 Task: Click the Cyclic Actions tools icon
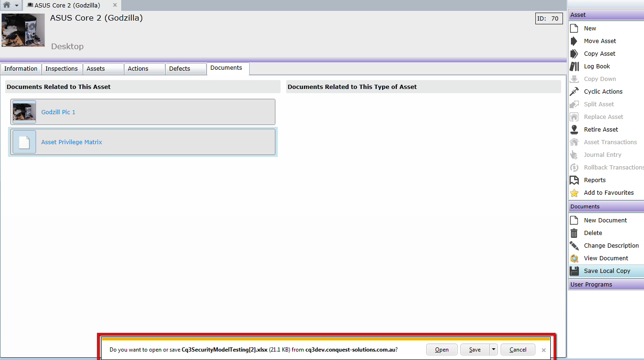(574, 91)
